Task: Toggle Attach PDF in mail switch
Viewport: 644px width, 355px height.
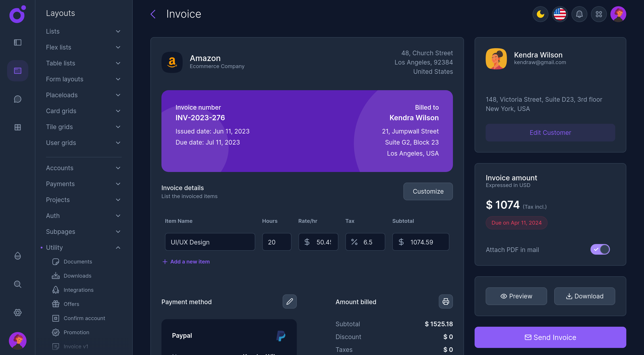Action: [600, 249]
